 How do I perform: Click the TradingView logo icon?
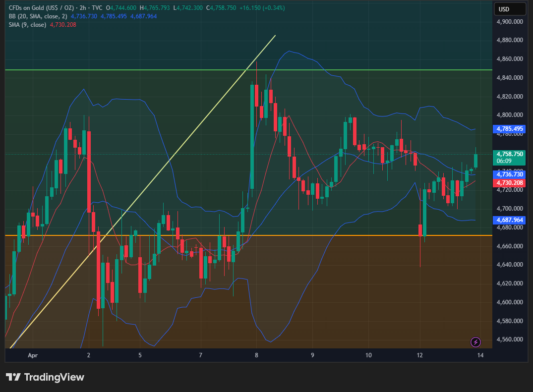click(13, 377)
